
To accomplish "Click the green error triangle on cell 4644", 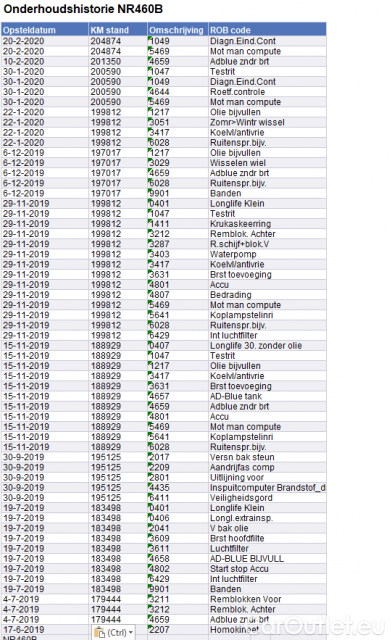I will [149, 89].
